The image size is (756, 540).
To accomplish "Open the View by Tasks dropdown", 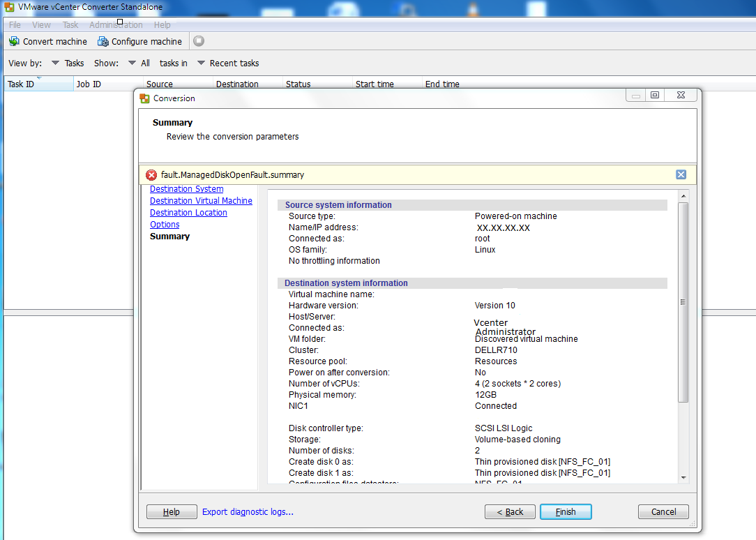I will tap(56, 63).
